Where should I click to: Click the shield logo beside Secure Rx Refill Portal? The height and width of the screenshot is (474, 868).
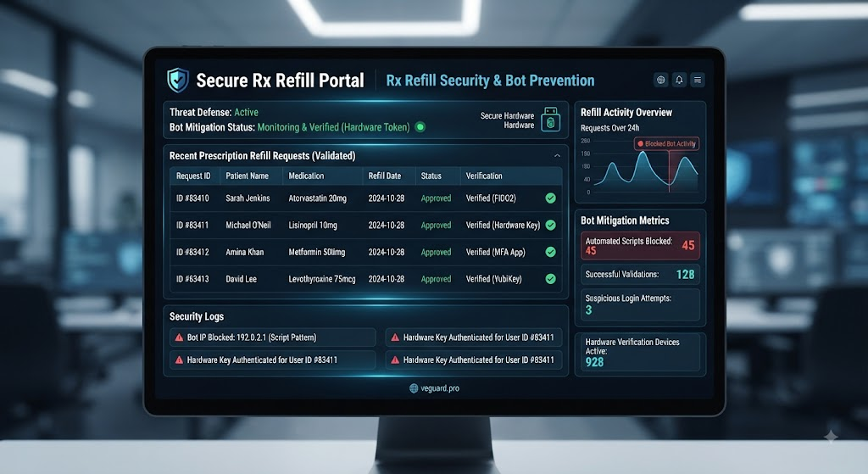(x=178, y=81)
